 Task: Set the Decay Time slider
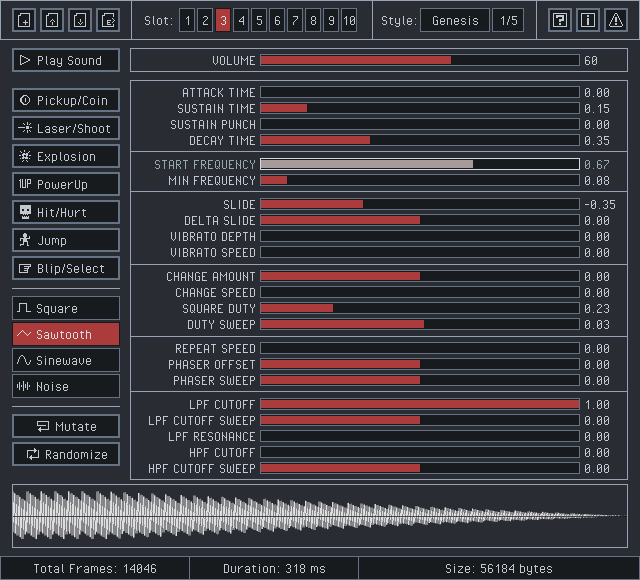coord(420,140)
